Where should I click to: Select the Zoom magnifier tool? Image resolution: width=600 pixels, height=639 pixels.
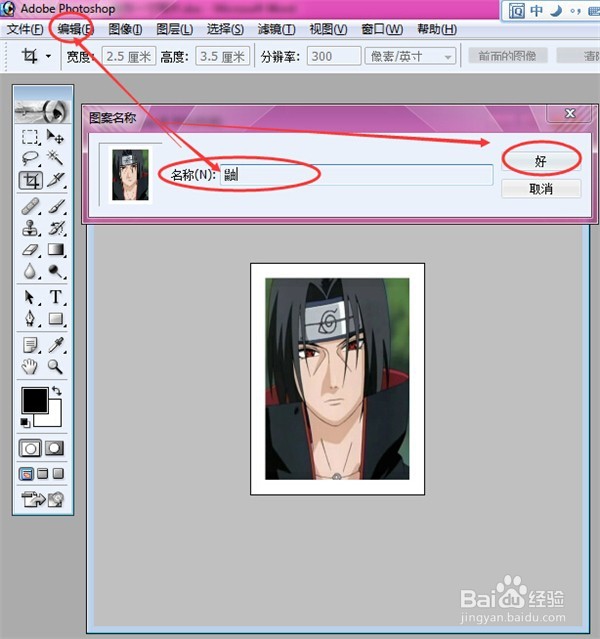[55, 366]
